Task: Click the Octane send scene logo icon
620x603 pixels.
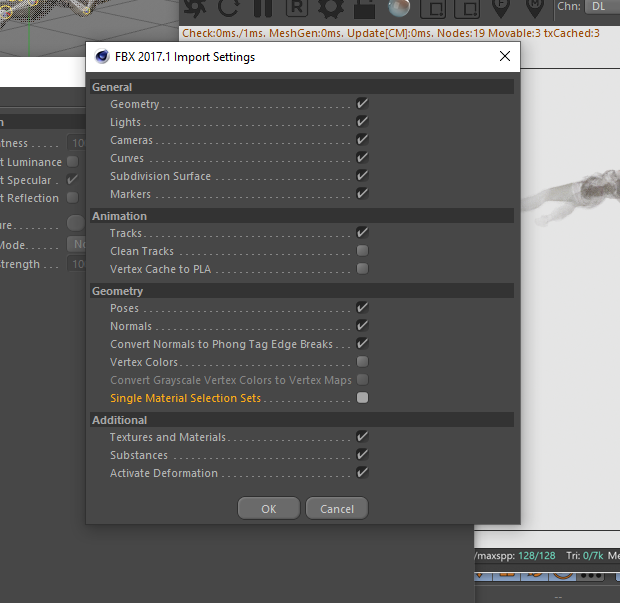Action: 195,8
